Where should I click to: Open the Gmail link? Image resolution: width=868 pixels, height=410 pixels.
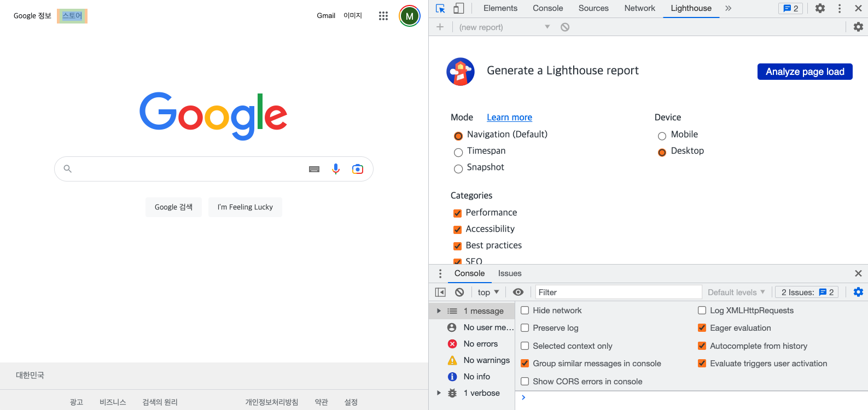(326, 16)
